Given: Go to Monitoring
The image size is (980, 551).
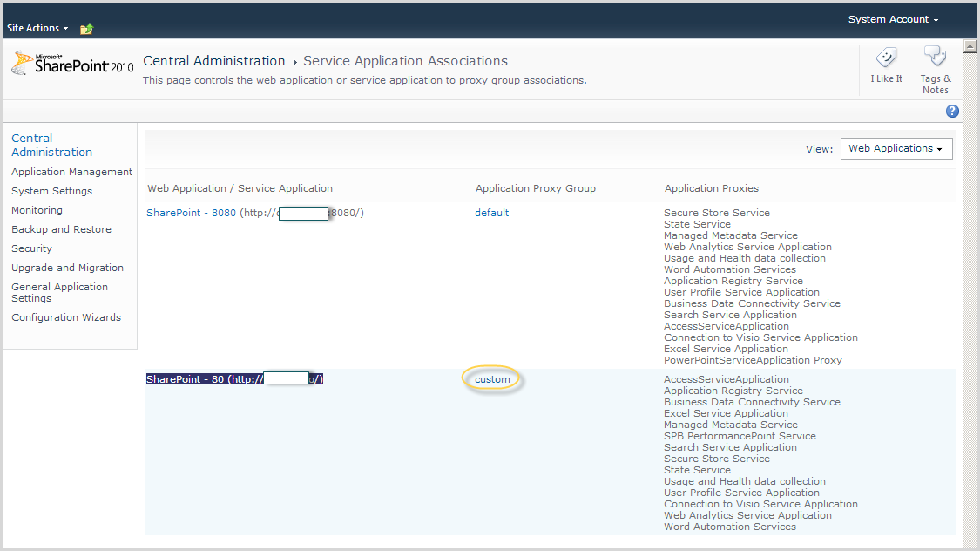Looking at the screenshot, I should [x=37, y=210].
